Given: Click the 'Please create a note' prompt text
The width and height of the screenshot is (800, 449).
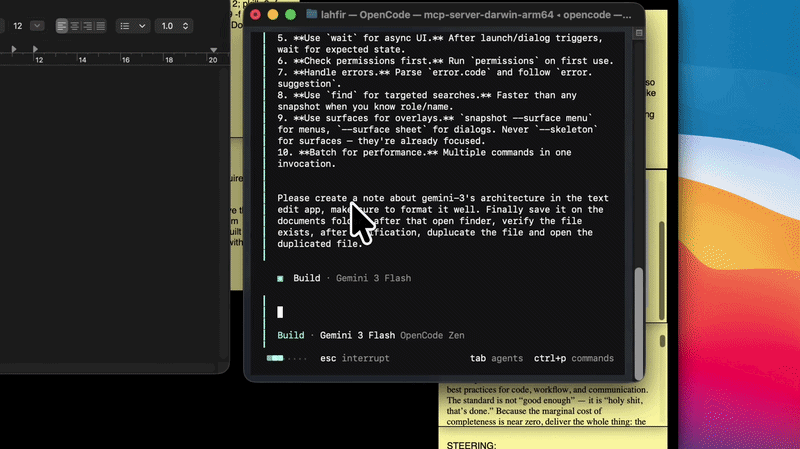Looking at the screenshot, I should (443, 221).
